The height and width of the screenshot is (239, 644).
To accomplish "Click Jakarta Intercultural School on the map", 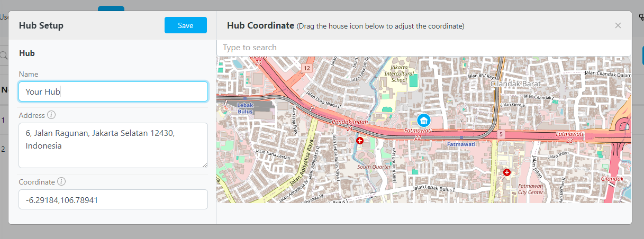I will [400, 74].
